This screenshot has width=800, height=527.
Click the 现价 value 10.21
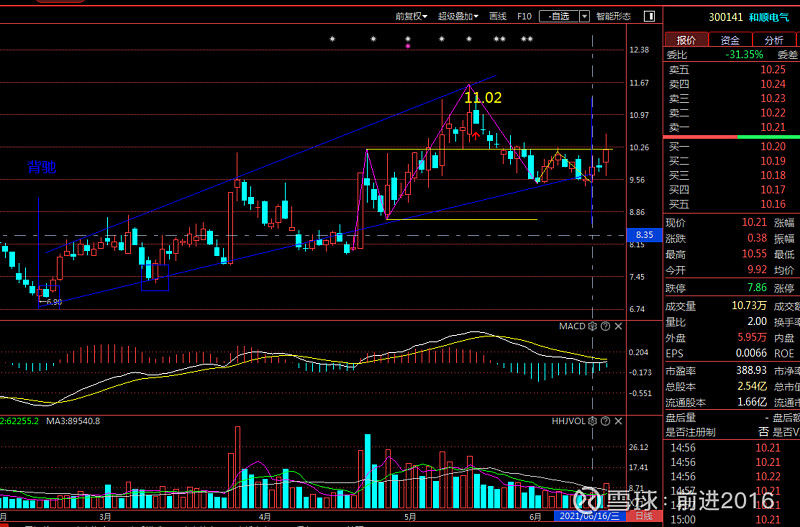pos(754,222)
